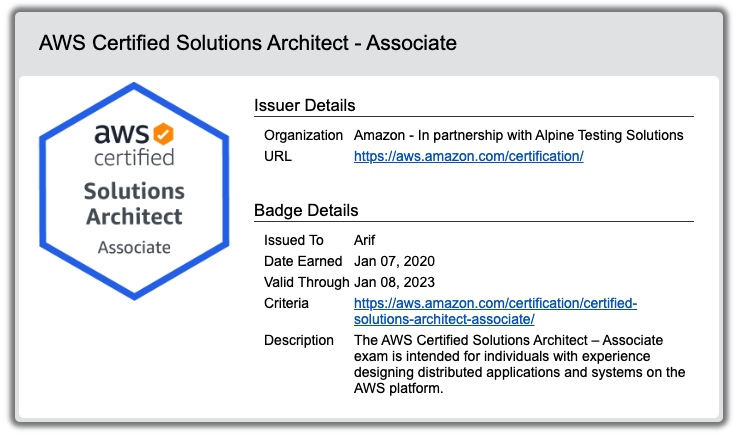Click the Issued To name Arif

click(x=364, y=240)
